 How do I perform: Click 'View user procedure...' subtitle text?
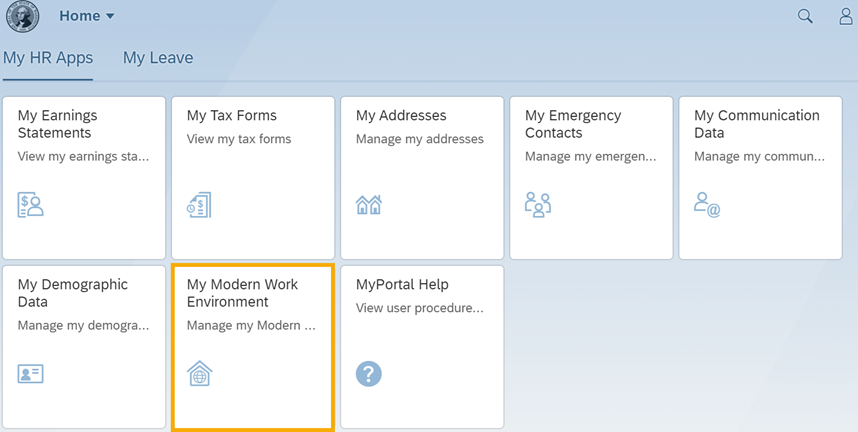coord(419,309)
